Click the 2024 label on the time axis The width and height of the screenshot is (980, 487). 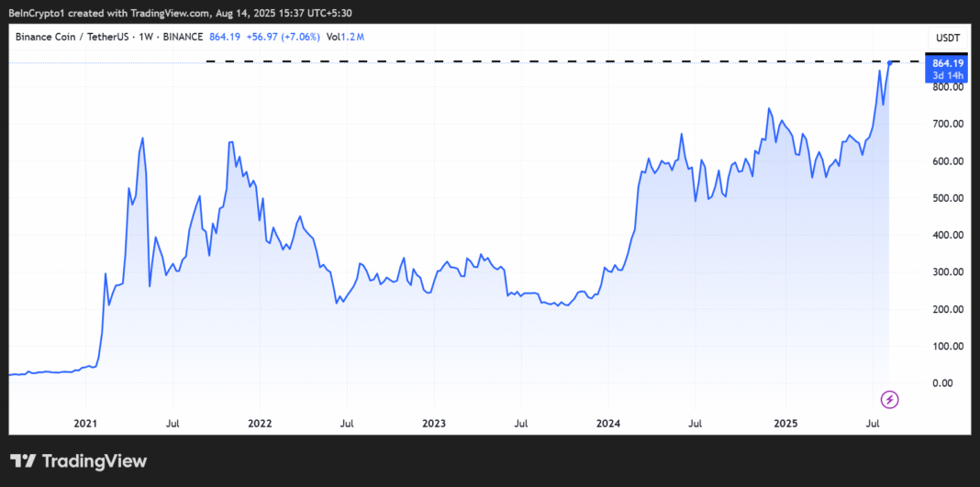pos(607,424)
